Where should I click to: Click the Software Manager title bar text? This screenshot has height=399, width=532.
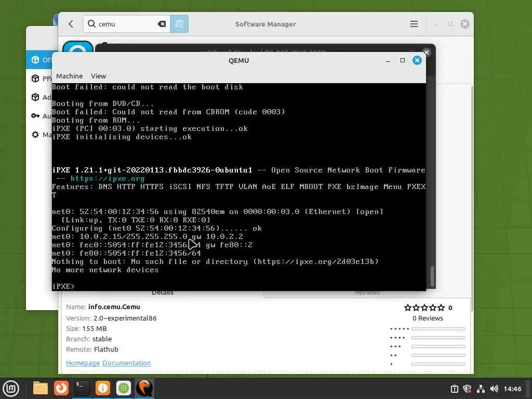point(265,24)
